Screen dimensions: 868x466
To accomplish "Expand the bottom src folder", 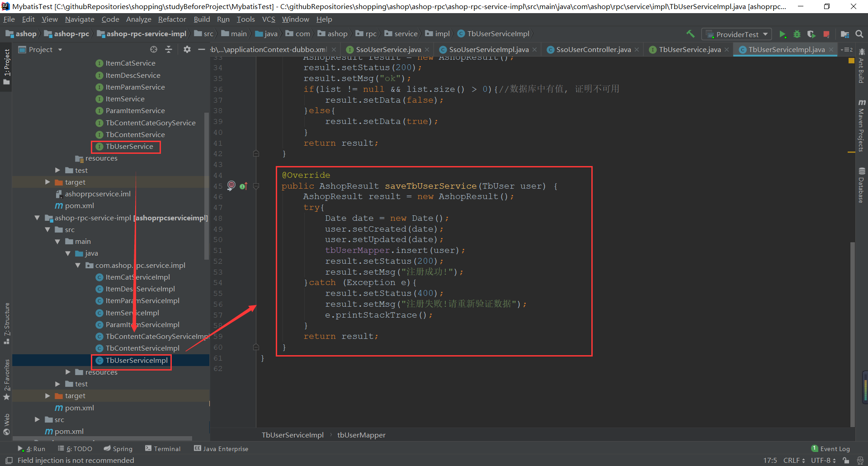I will [37, 419].
